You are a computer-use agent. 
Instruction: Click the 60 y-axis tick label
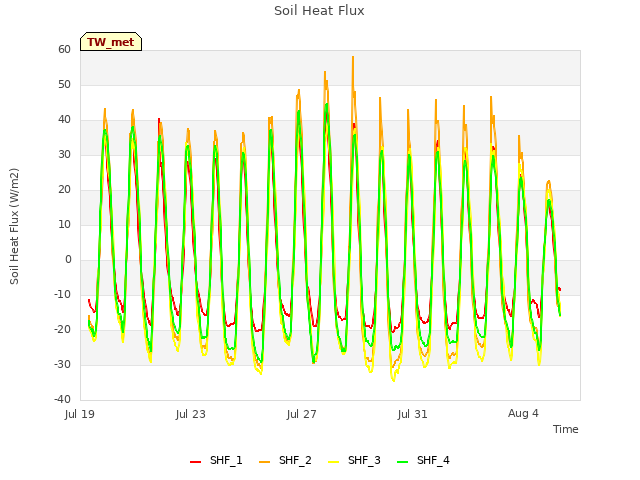(64, 49)
